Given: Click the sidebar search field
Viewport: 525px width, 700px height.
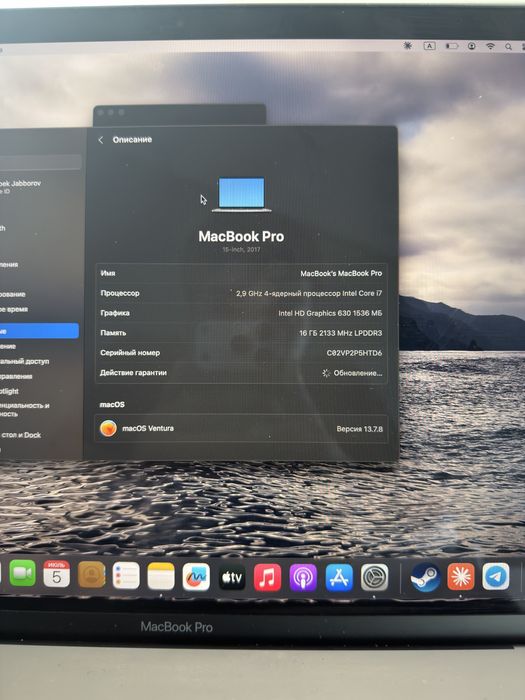Looking at the screenshot, I should pyautogui.click(x=40, y=162).
